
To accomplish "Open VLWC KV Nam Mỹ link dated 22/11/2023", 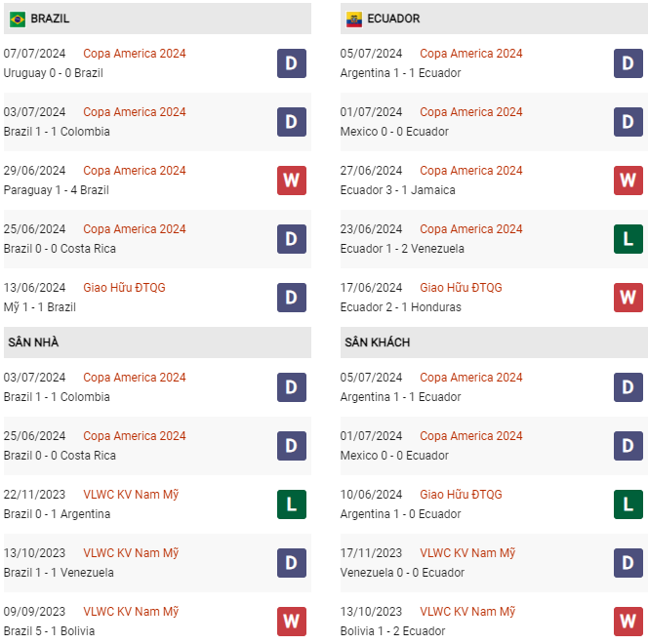I will (x=131, y=495).
